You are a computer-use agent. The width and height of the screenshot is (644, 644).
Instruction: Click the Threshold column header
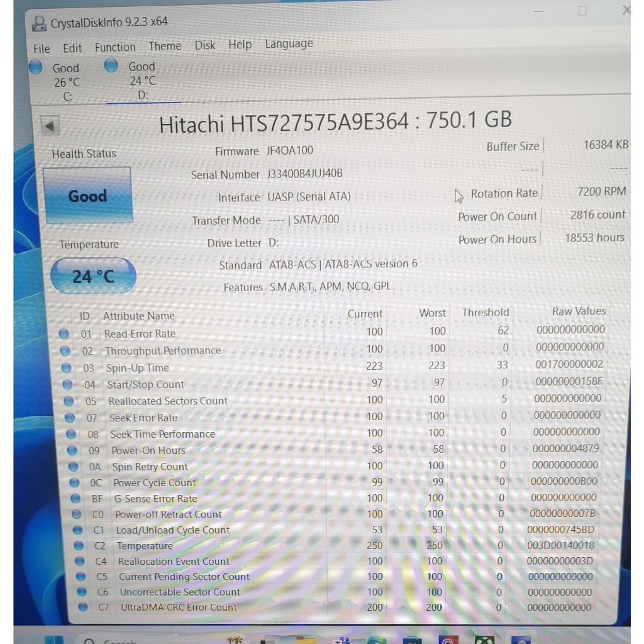pos(486,313)
